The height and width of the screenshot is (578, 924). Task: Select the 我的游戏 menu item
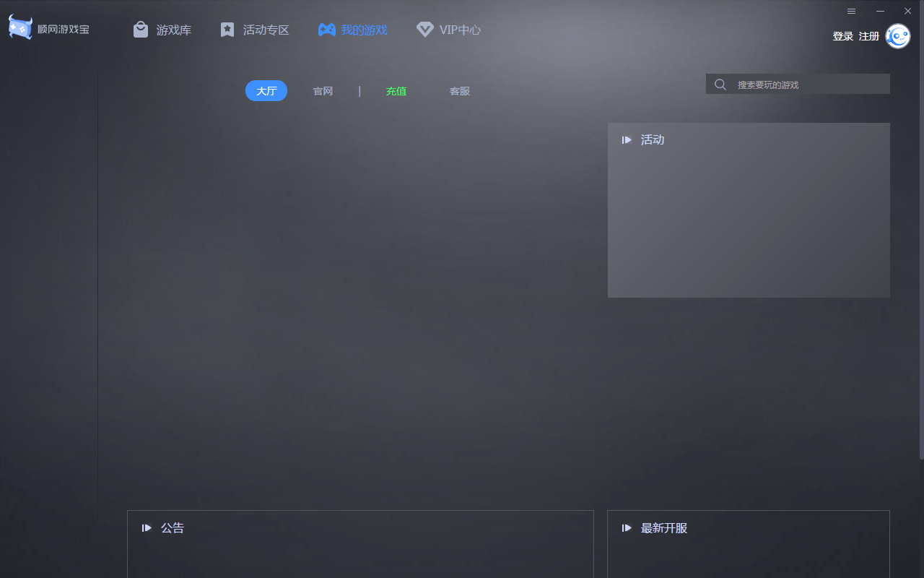(364, 29)
